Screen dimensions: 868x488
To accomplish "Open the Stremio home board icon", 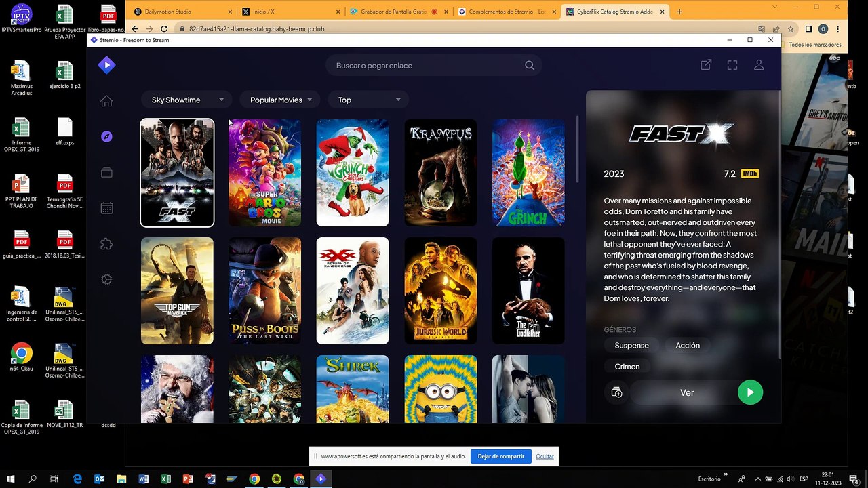I will (x=106, y=101).
